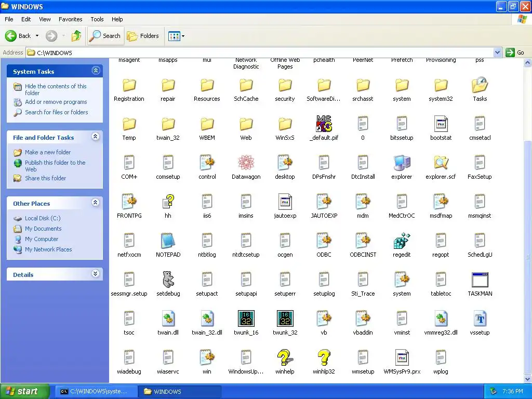This screenshot has width=532, height=399.
Task: Select the setdebug teddy bear icon
Action: pyautogui.click(x=168, y=280)
